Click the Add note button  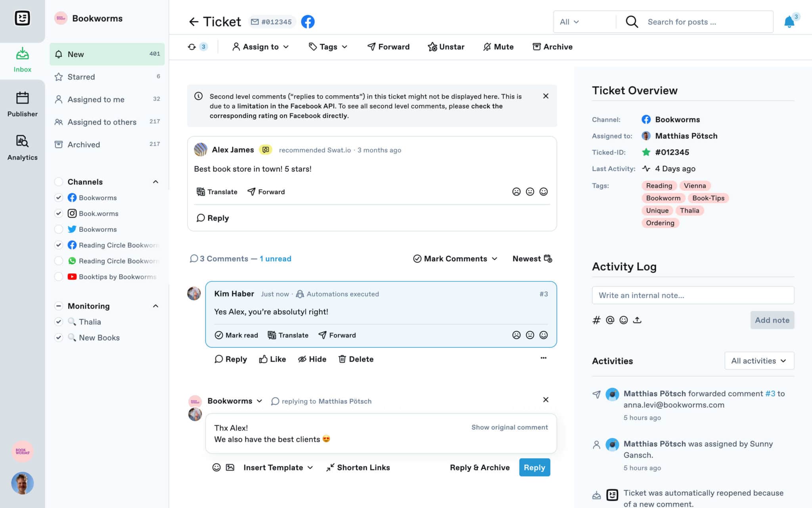click(x=772, y=320)
